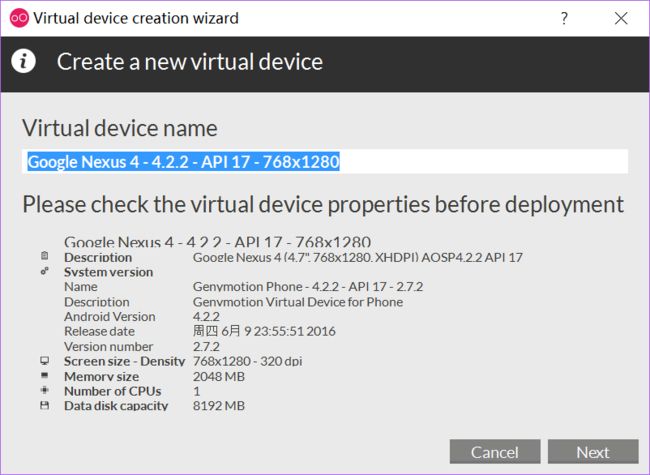Image resolution: width=650 pixels, height=475 pixels.
Task: Cancel the virtual device creation
Action: pyautogui.click(x=495, y=452)
